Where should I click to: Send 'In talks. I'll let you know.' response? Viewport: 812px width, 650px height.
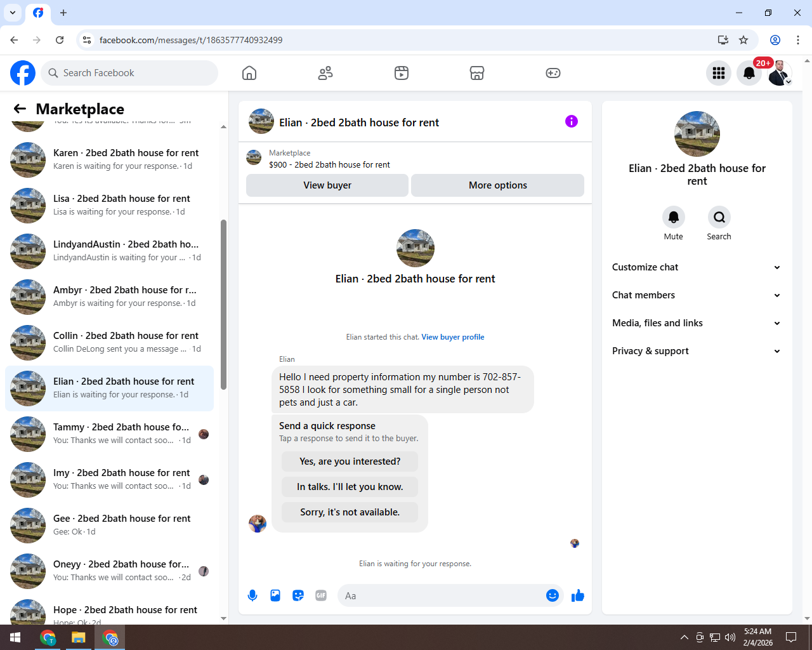tap(350, 487)
